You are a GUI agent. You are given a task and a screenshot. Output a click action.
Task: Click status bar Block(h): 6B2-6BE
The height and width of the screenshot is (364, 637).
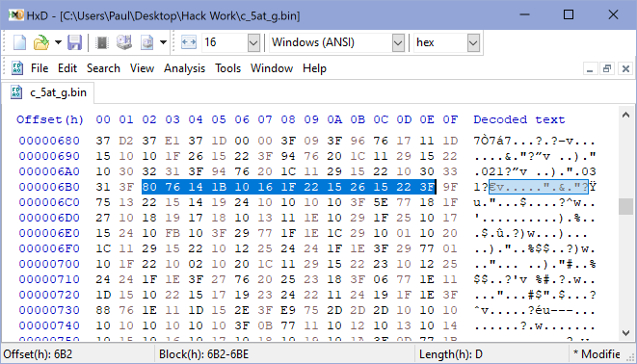tap(203, 354)
